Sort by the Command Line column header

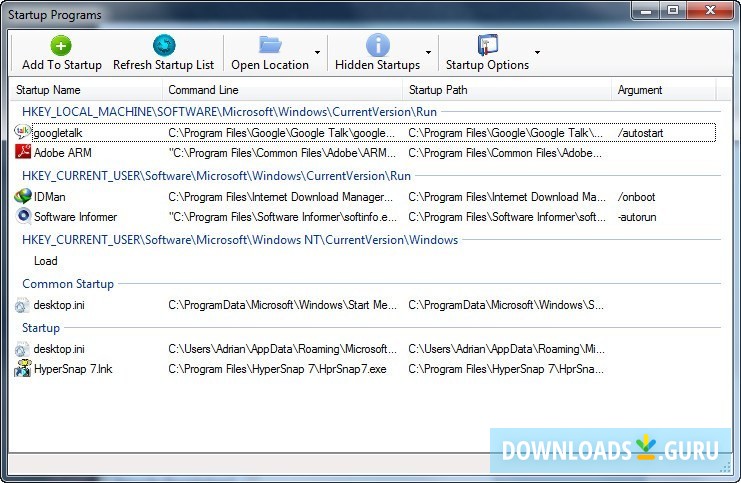[282, 90]
